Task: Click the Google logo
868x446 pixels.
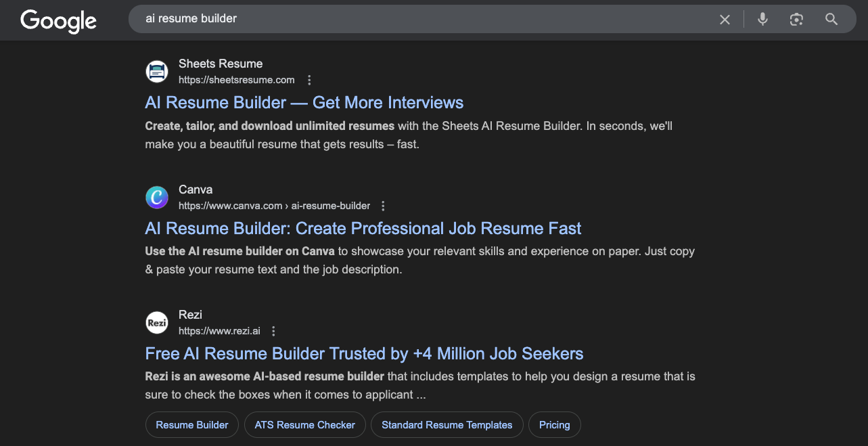Action: click(59, 20)
